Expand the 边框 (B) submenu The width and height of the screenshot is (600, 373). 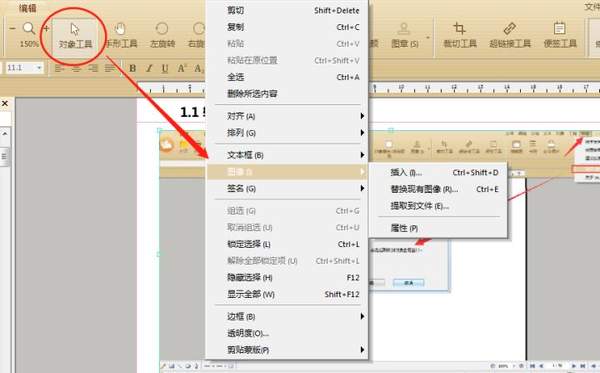point(287,316)
